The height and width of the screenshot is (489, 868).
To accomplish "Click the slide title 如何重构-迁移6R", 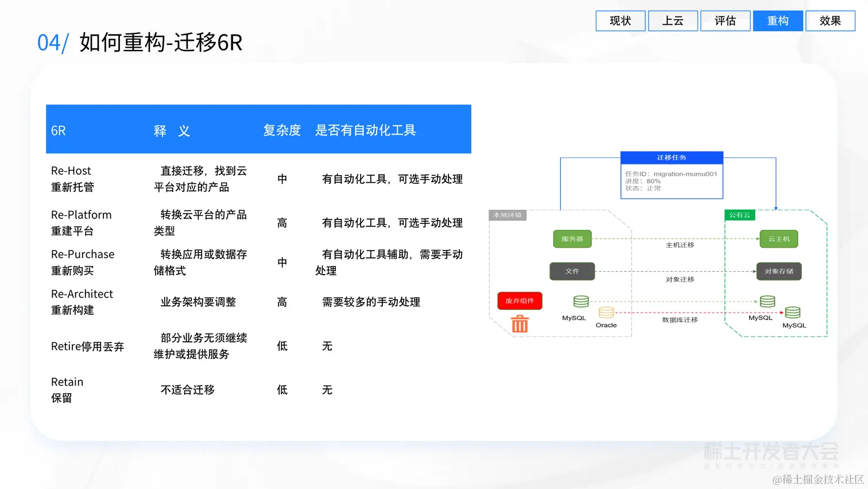I will (161, 43).
